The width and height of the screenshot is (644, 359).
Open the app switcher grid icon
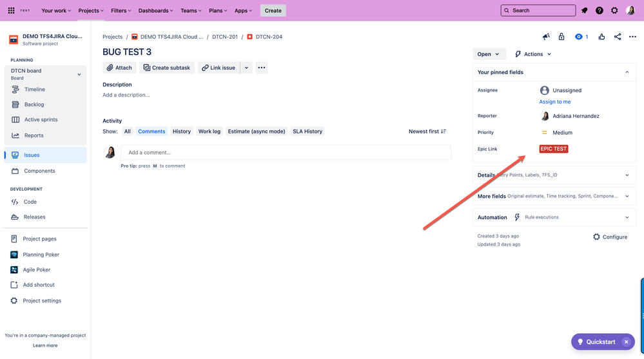[x=12, y=10]
